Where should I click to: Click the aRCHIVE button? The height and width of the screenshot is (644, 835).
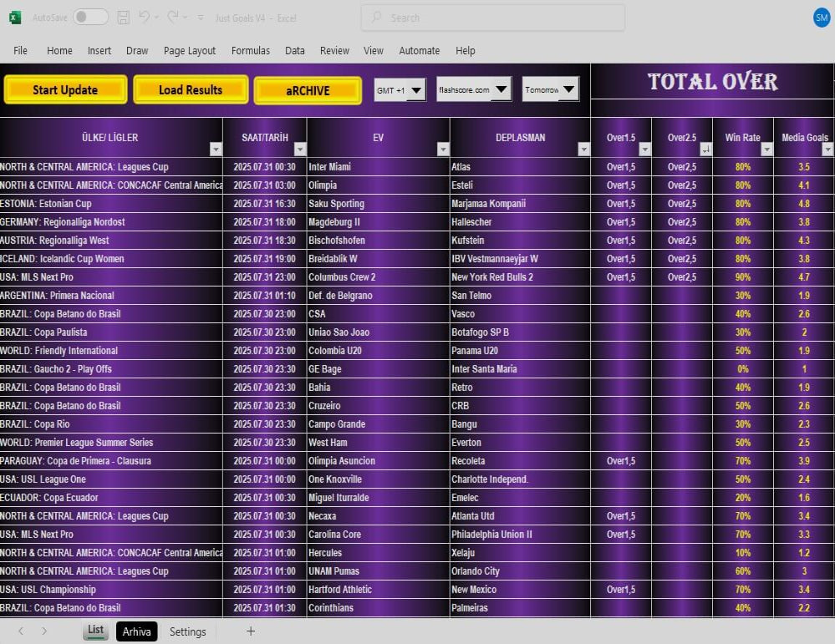[x=308, y=90]
